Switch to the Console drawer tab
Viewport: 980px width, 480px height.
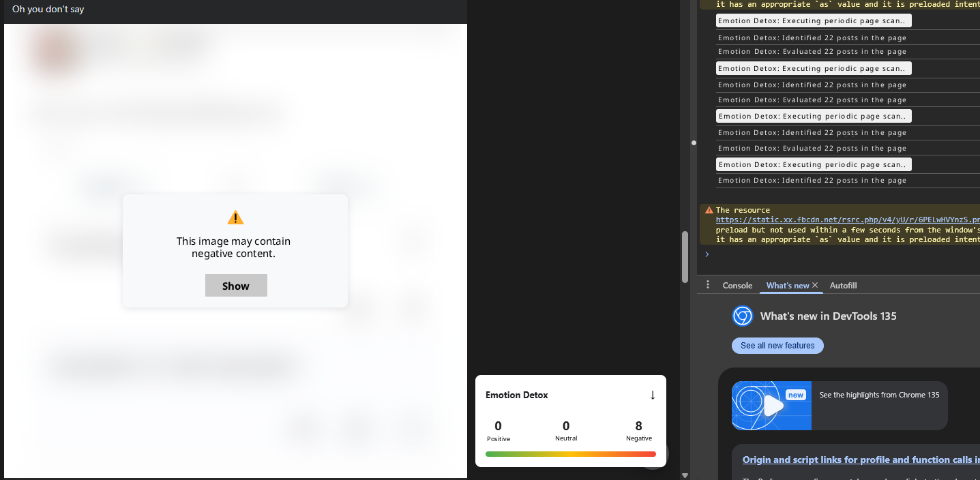point(737,286)
